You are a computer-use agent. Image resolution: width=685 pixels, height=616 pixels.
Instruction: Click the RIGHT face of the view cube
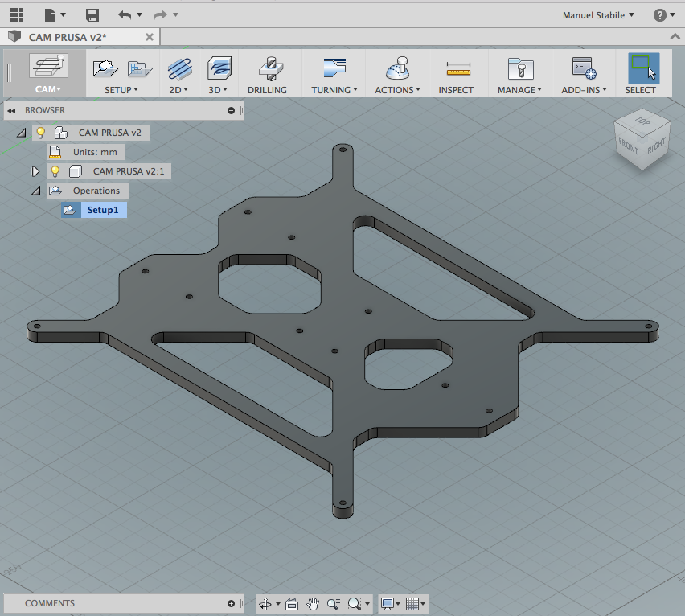coord(656,146)
